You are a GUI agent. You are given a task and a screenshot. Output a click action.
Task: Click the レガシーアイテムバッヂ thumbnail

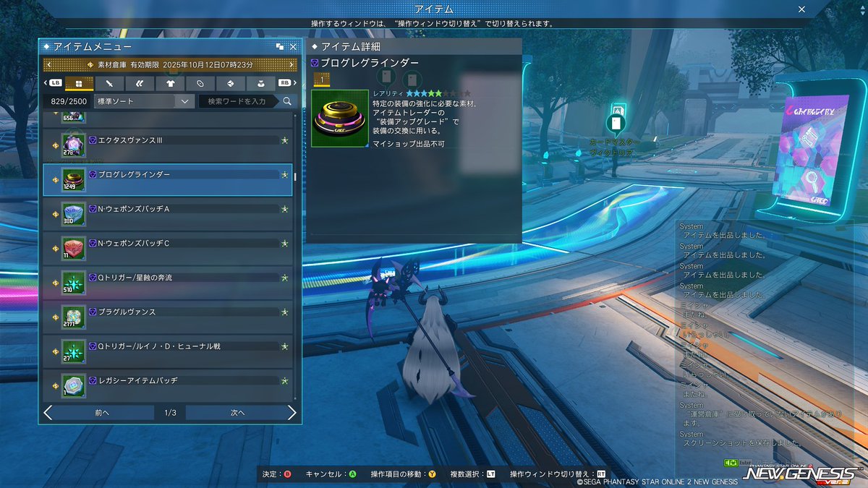(74, 385)
